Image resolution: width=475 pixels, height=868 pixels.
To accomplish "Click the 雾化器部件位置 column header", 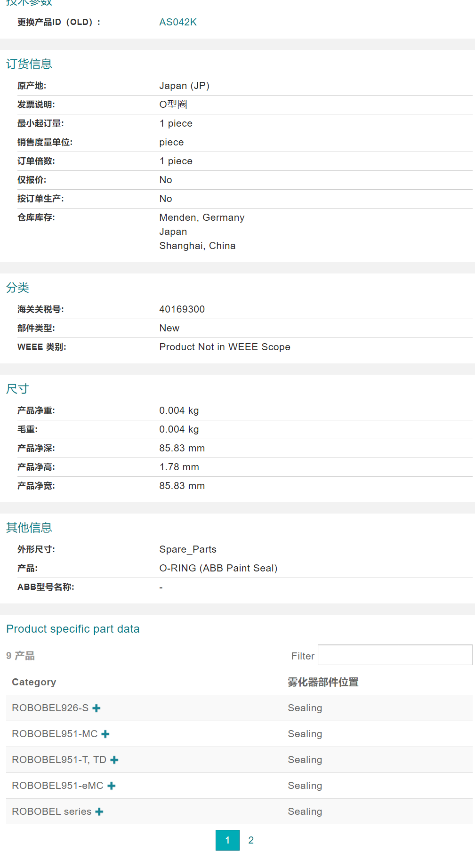I will [x=323, y=682].
